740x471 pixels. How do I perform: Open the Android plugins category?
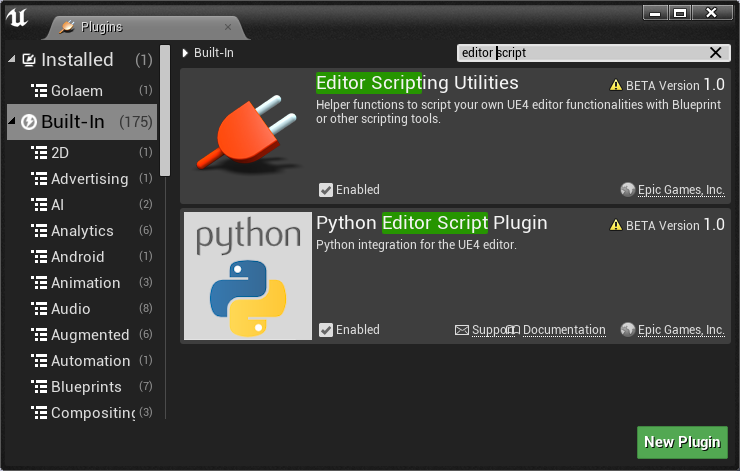coord(82,256)
